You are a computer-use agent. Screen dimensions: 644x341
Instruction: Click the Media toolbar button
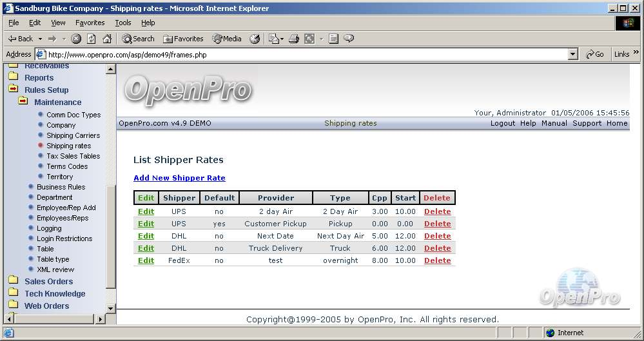pos(227,39)
